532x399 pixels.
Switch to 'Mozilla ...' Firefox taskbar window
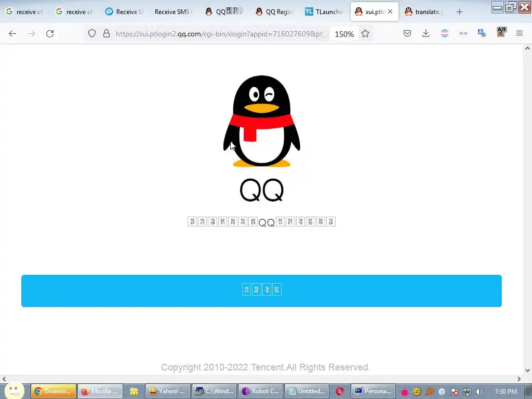[x=100, y=391]
